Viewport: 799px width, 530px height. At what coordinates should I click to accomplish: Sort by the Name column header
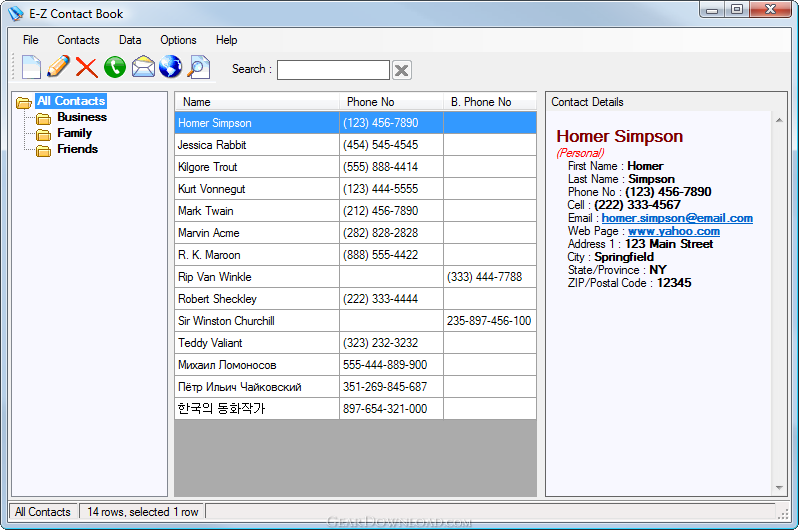tap(257, 102)
